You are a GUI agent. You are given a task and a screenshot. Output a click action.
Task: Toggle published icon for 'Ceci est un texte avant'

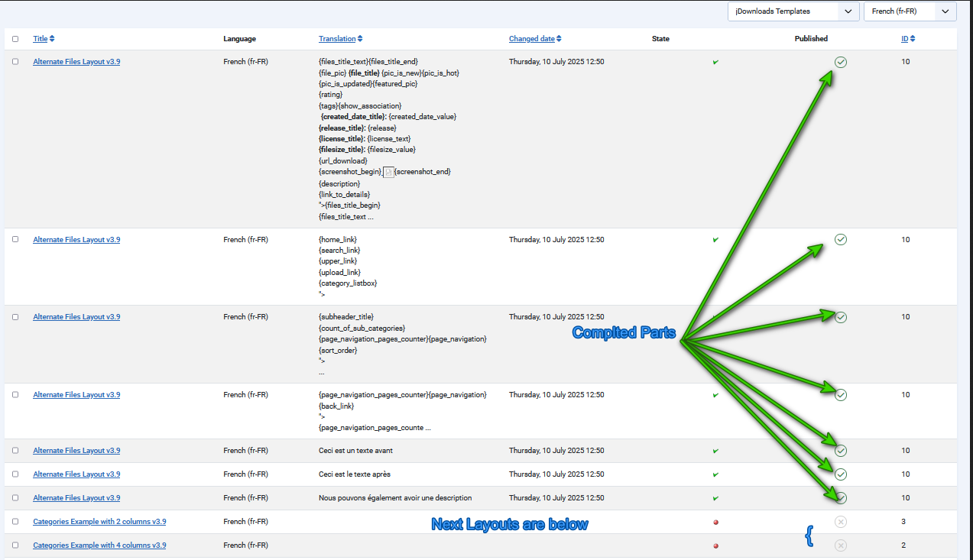[x=841, y=451]
